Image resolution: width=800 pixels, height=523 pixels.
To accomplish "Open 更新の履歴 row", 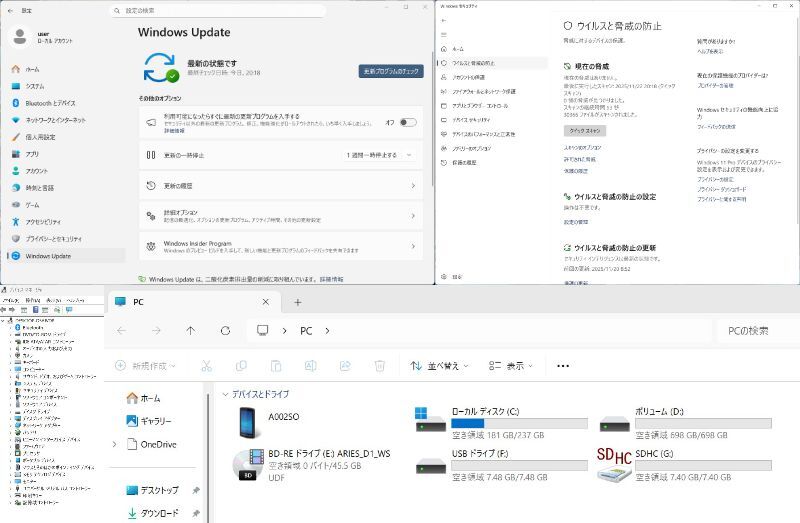I will 281,186.
